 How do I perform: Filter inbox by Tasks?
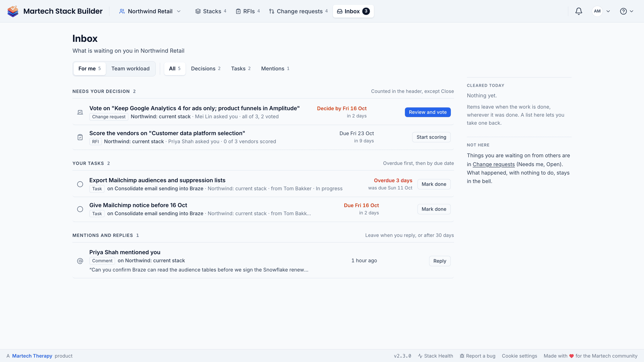click(241, 69)
